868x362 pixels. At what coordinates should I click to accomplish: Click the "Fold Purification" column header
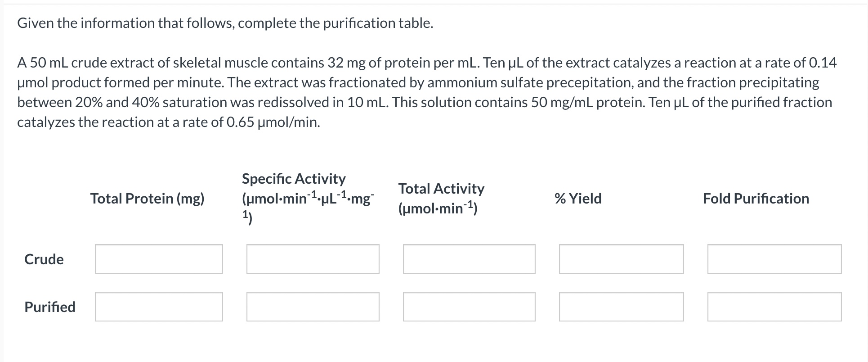pos(756,199)
